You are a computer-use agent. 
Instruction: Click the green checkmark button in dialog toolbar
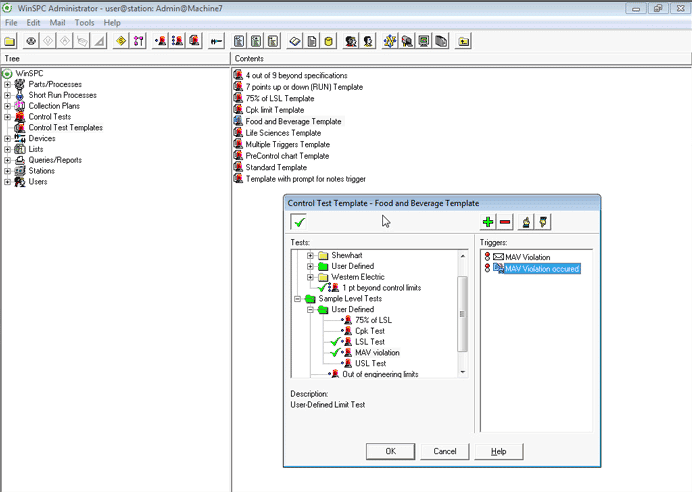(x=300, y=222)
